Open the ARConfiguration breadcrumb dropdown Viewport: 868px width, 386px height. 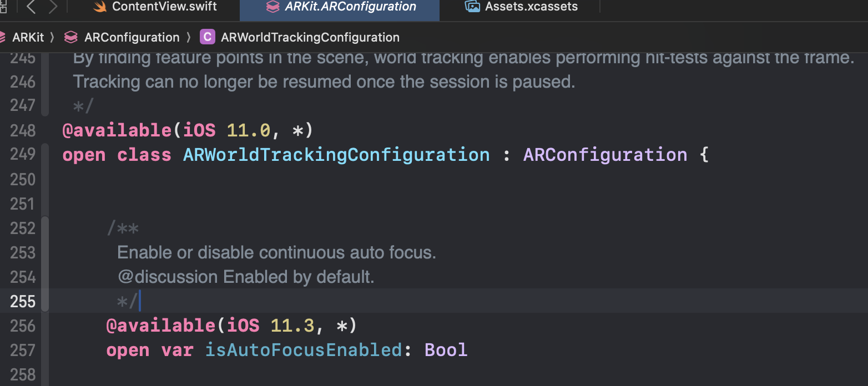132,37
